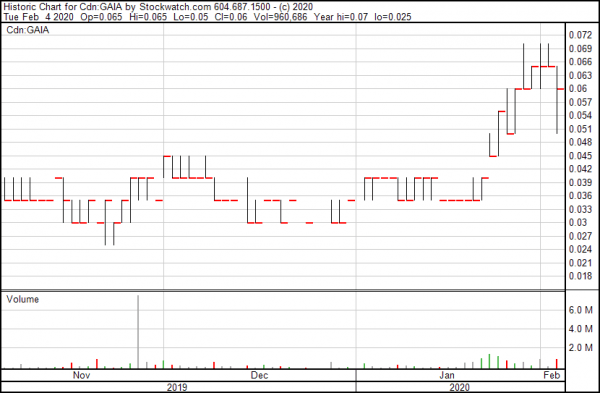The height and width of the screenshot is (393, 600).
Task: Click the '2020' year label
Action: [x=460, y=387]
